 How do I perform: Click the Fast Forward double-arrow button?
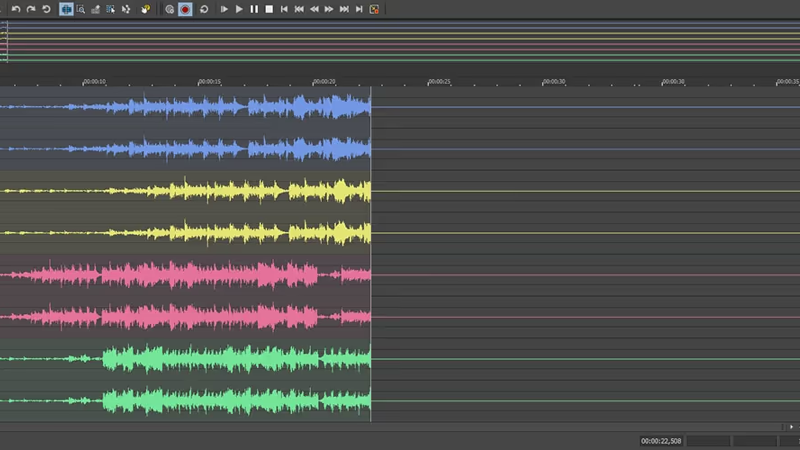pyautogui.click(x=329, y=9)
